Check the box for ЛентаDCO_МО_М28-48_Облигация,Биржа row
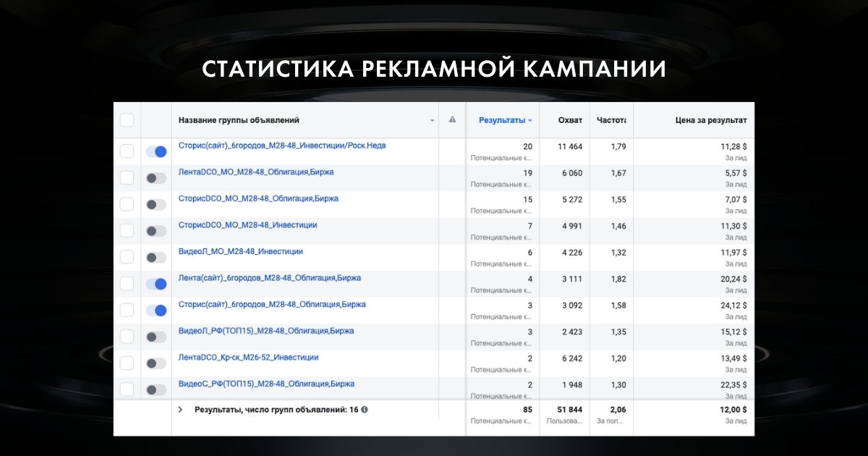Screen dimensions: 868x456 pyautogui.click(x=127, y=178)
